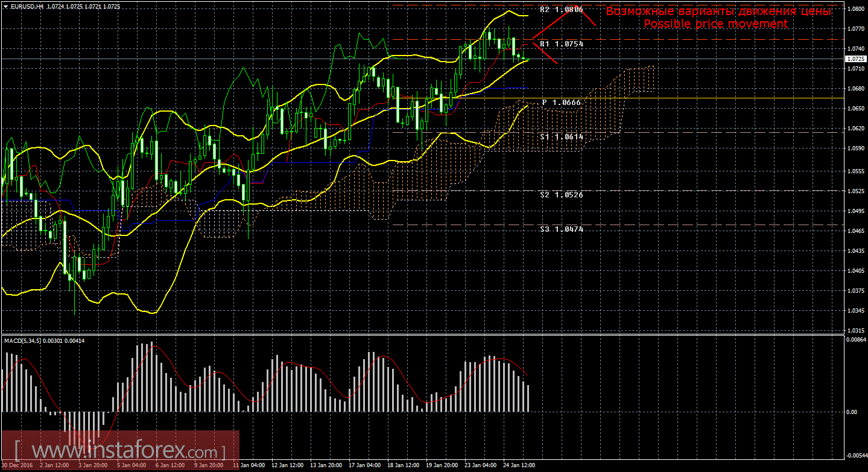Click the current price tag 1.0725
The height and width of the screenshot is (472, 868).
click(x=855, y=59)
